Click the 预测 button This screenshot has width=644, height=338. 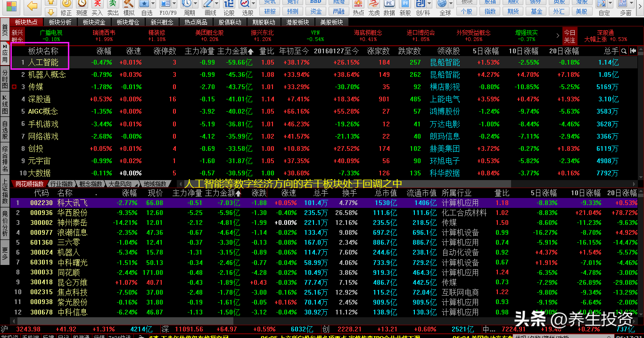tap(293, 11)
